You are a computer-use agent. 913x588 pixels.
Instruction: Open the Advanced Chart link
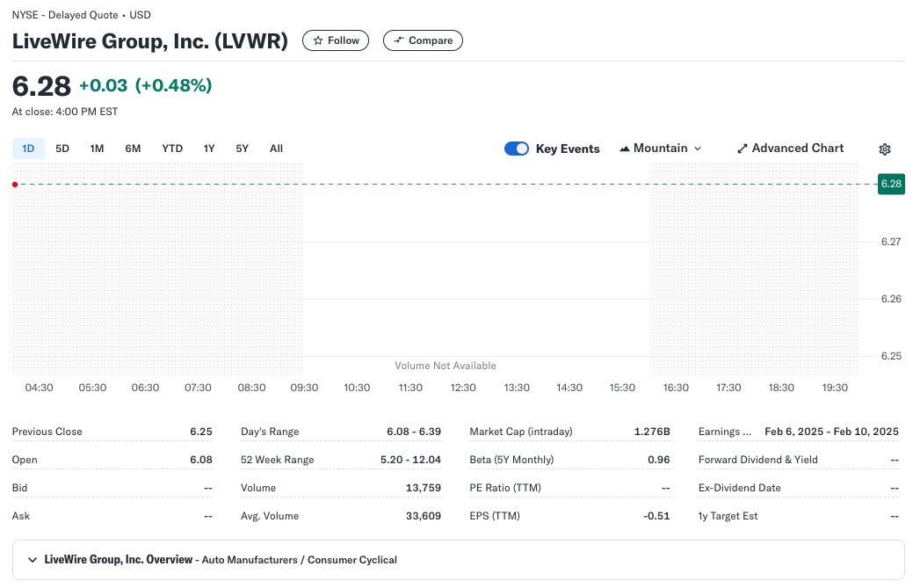[790, 149]
